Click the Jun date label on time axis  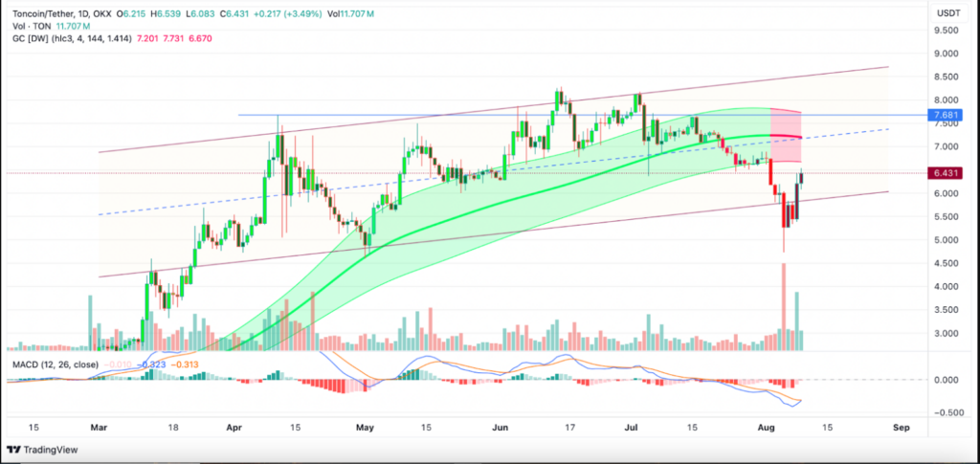tap(501, 428)
